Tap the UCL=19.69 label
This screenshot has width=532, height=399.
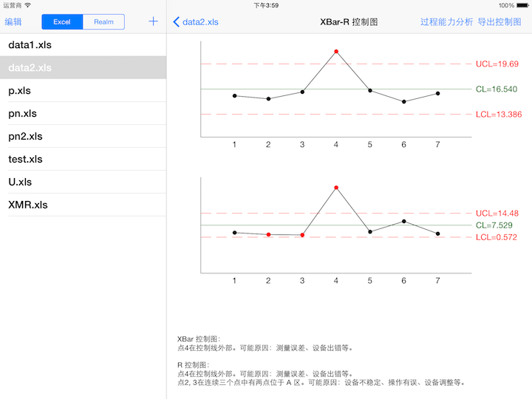[x=497, y=64]
